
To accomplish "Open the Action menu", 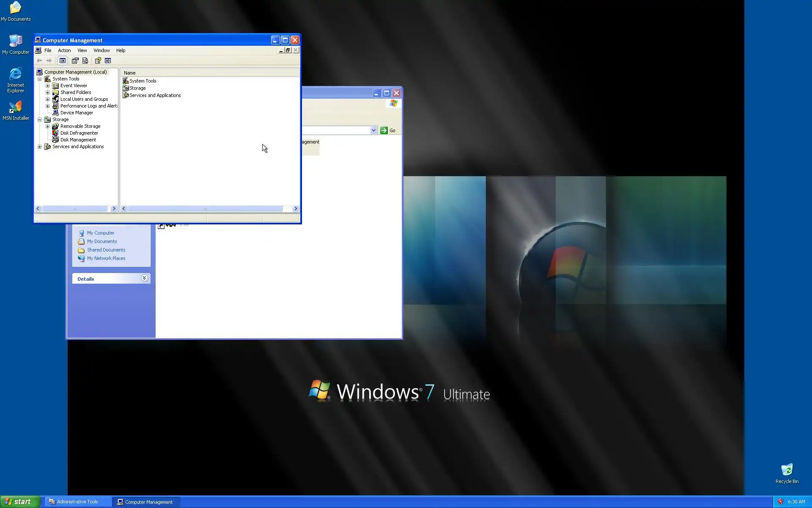I will 64,50.
